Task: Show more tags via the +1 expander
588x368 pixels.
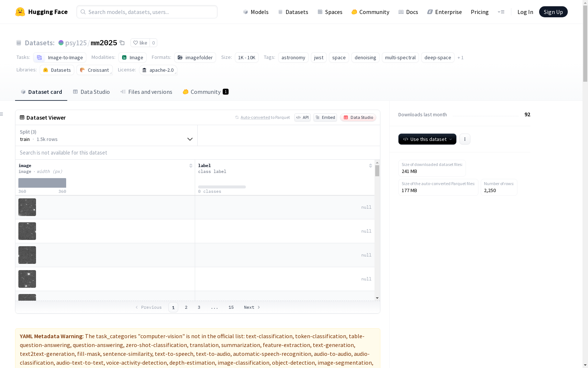Action: point(460,57)
